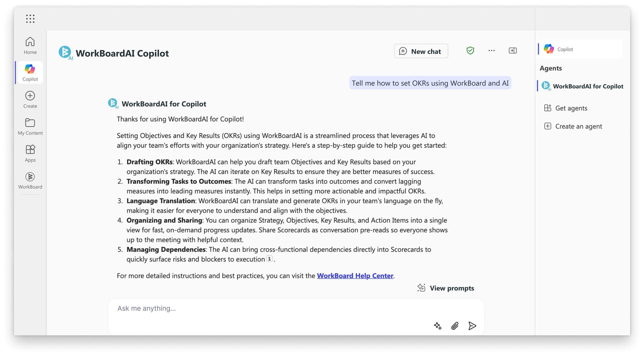Viewport: 644px width, 356px height.
Task: Open the WorkBoard Help Center link
Action: pyautogui.click(x=355, y=276)
